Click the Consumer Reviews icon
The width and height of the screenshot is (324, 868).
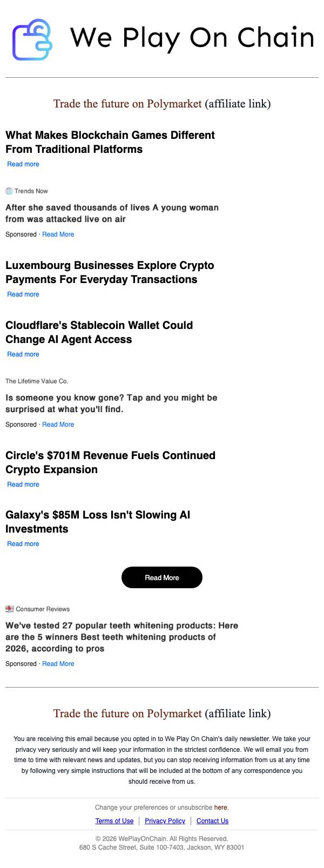click(10, 609)
